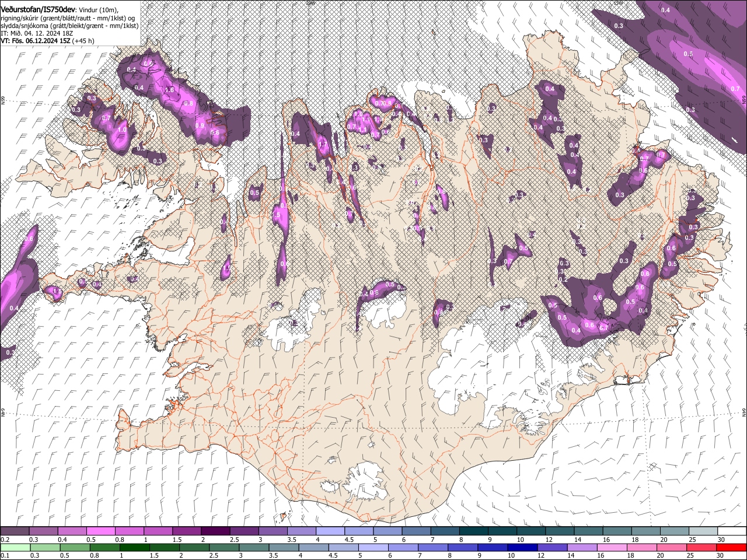Choose the upper legend swatch between 14 and 16
This screenshot has height=560, width=747.
coord(588,531)
